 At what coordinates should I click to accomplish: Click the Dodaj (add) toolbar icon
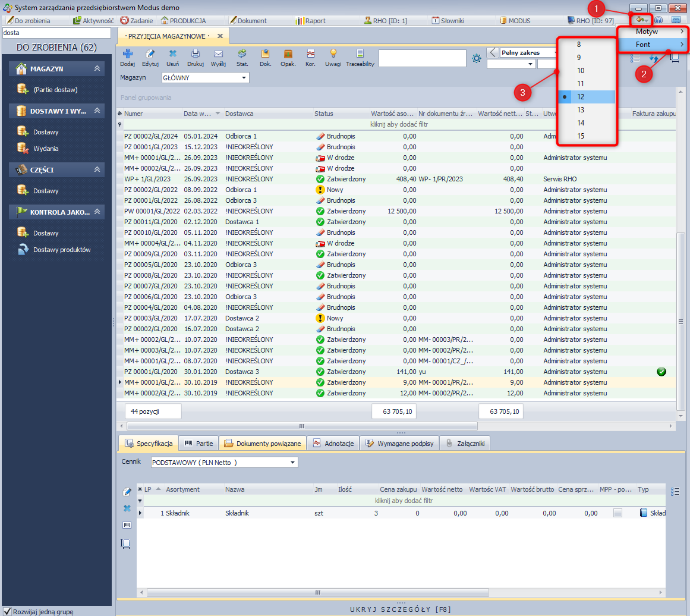[127, 54]
